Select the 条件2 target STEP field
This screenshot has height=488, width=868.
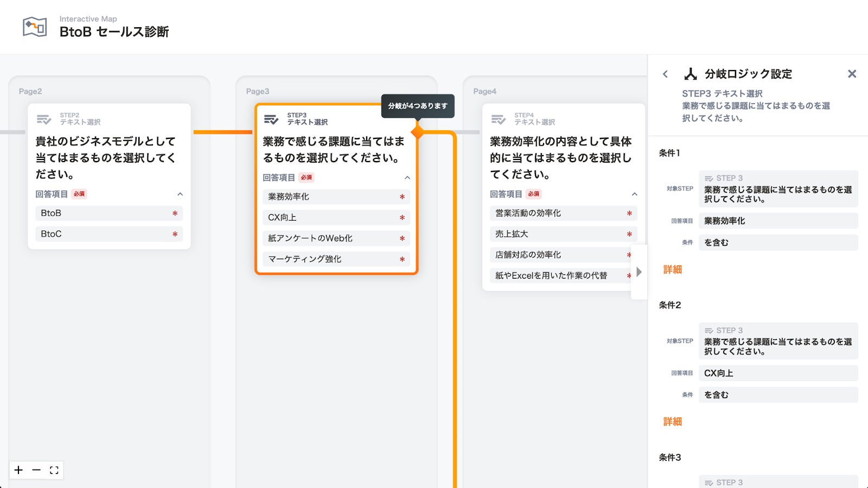778,341
